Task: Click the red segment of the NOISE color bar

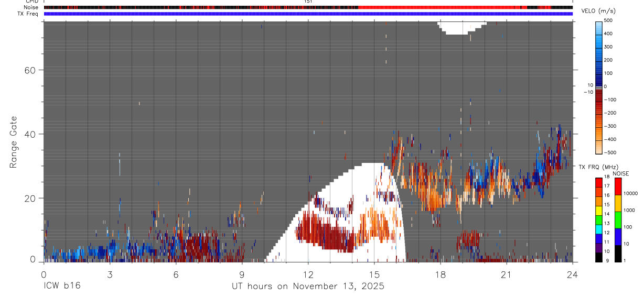Action: click(618, 187)
